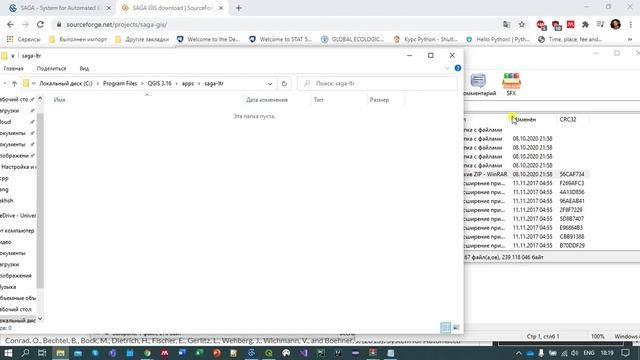
Task: Open the Вид ribbon tab in Explorer
Action: point(84,69)
